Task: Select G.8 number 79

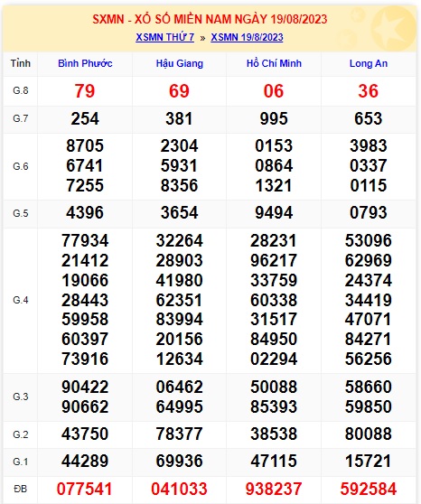Action: pyautogui.click(x=85, y=91)
